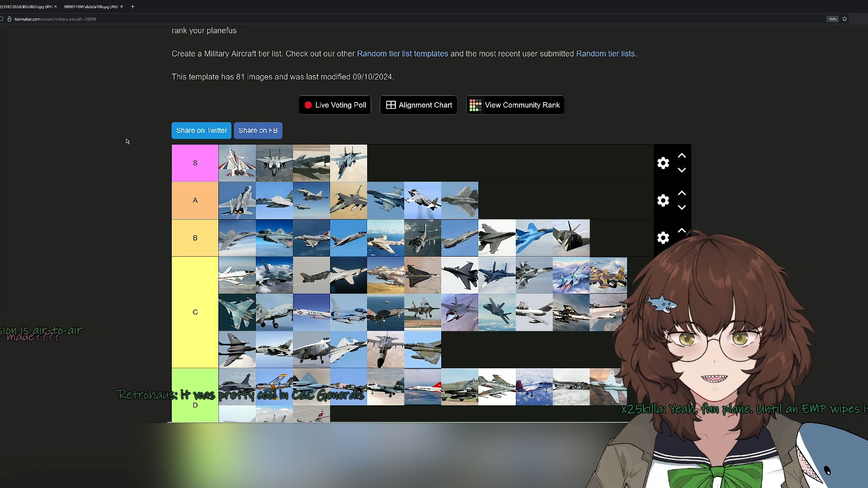Click the lock site-info icon
Viewport: 868px width, 488px height.
[9, 19]
